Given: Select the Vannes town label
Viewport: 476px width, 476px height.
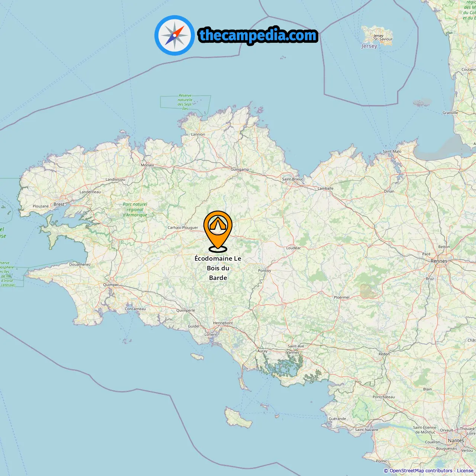Looking at the screenshot, I should click(x=293, y=352).
